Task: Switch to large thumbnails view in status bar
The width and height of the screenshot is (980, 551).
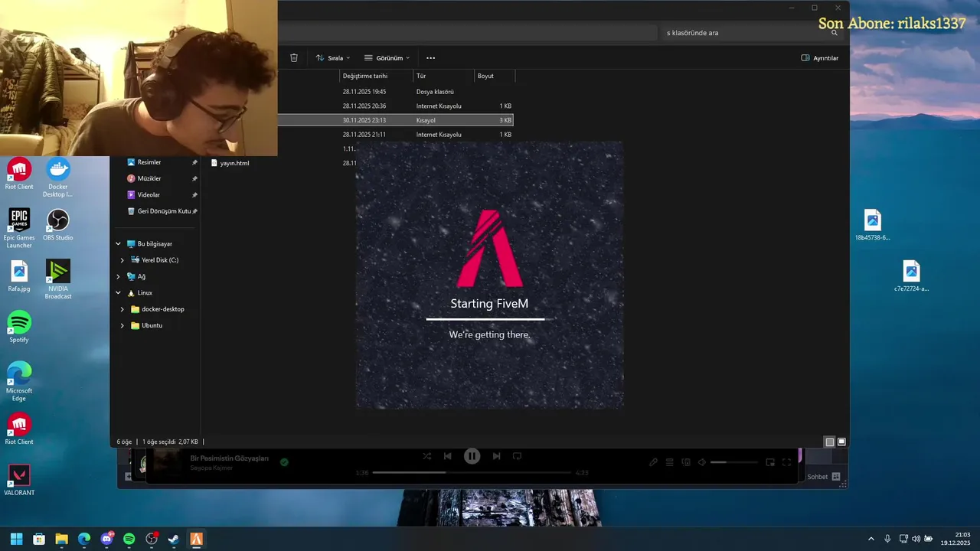Action: 841,442
